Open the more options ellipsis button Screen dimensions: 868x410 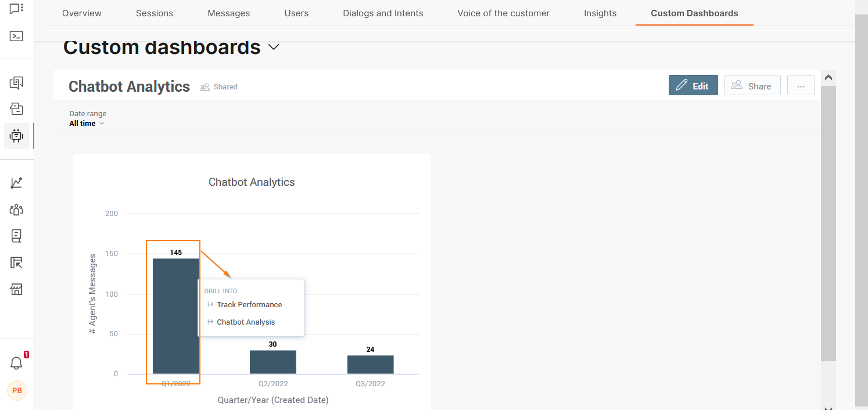(801, 85)
